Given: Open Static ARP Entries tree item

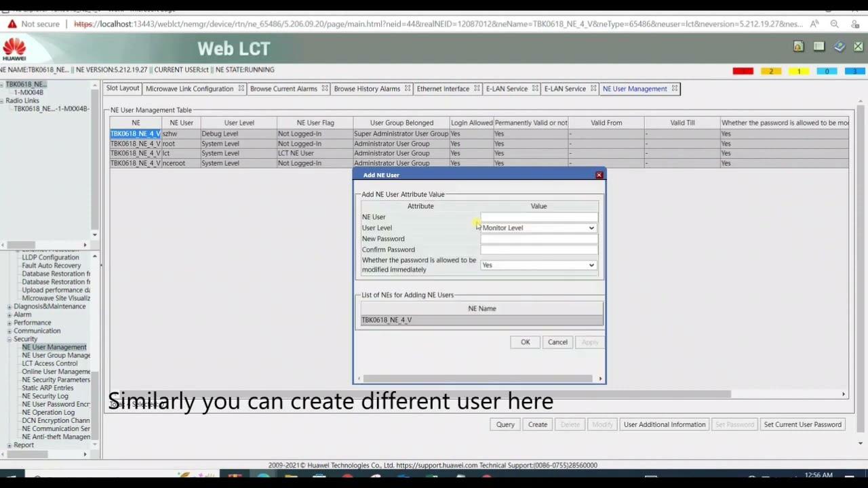Looking at the screenshot, I should (47, 388).
